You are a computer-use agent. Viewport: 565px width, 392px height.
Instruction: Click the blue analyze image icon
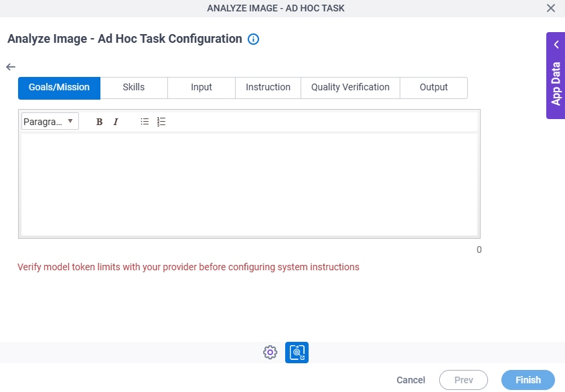click(297, 353)
